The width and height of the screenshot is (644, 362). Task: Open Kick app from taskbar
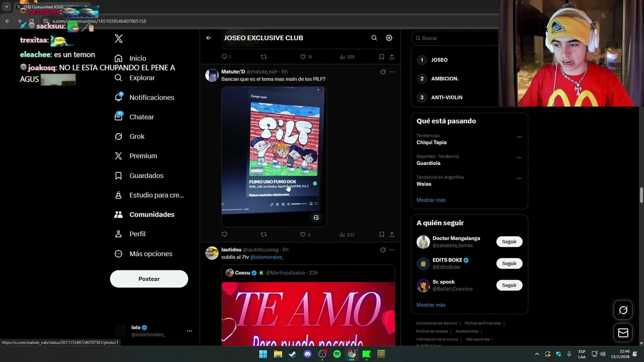pyautogui.click(x=366, y=354)
